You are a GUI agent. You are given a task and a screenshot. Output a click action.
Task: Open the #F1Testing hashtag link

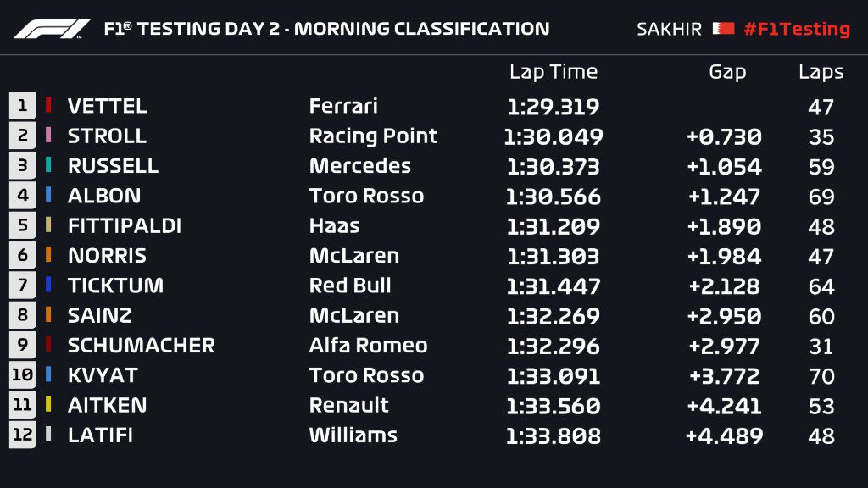(797, 29)
